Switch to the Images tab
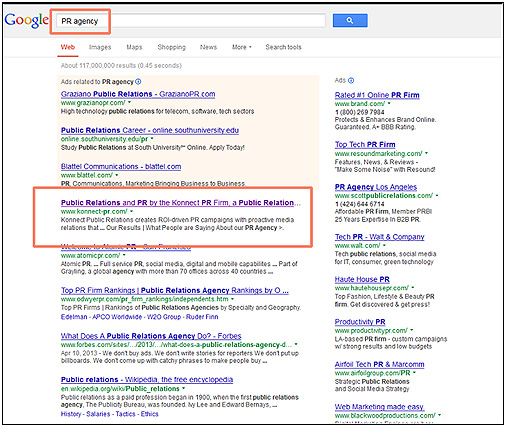The height and width of the screenshot is (427, 506). [x=100, y=47]
